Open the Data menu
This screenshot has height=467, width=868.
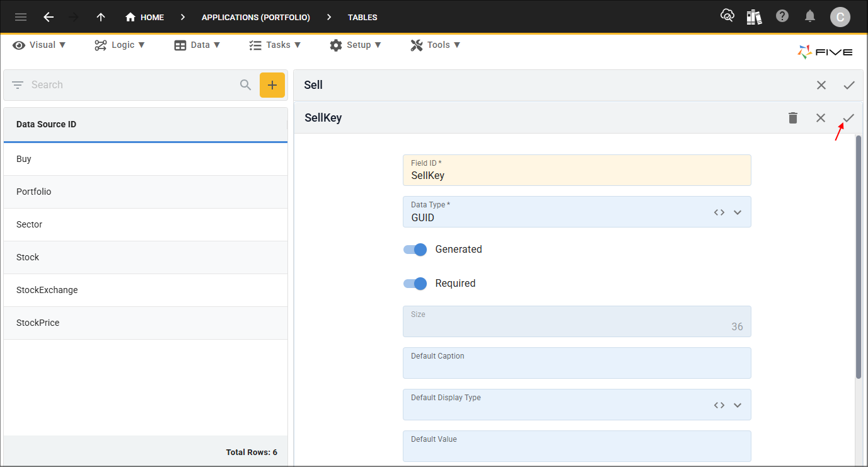click(197, 45)
